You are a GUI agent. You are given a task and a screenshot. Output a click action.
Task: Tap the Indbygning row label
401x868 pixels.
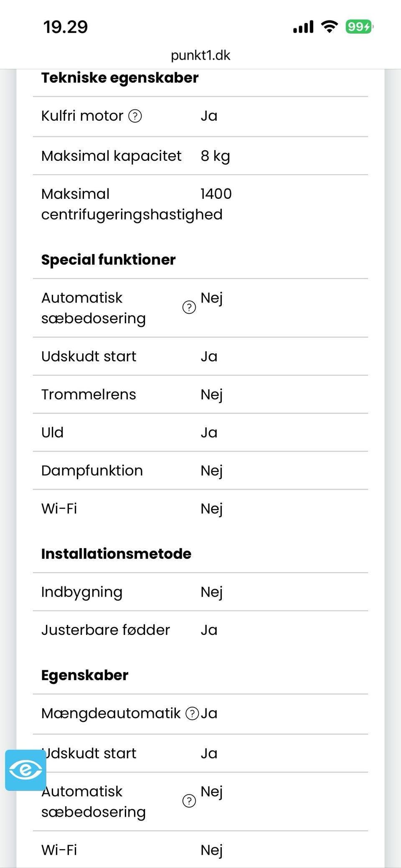(x=82, y=592)
